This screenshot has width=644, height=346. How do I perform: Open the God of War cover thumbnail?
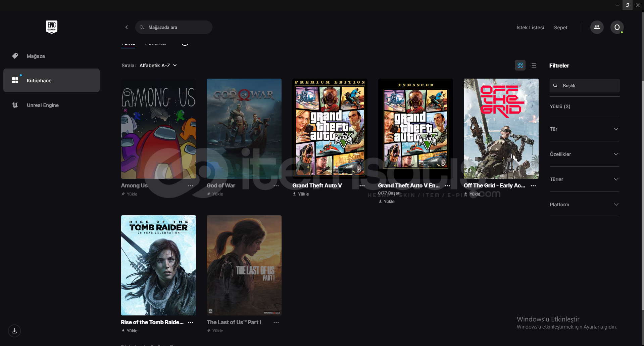pos(244,129)
